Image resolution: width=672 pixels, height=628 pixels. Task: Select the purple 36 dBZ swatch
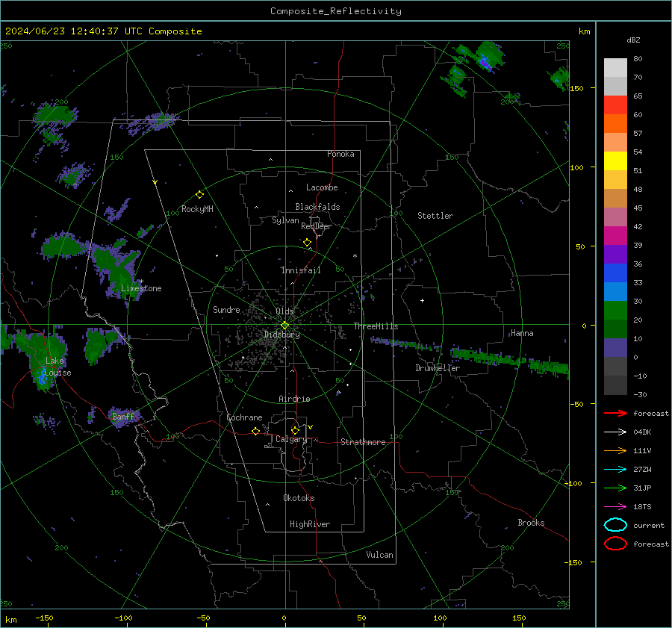pos(615,254)
